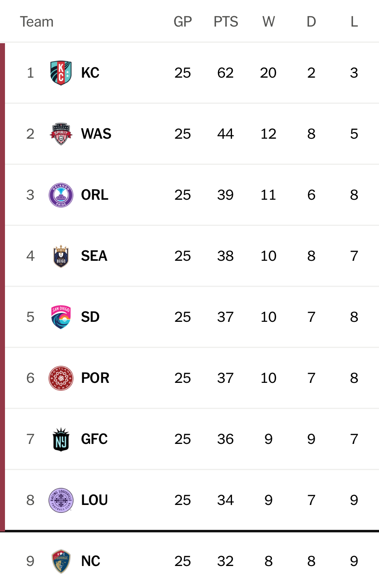The width and height of the screenshot is (379, 588).
Task: Select the Racing Louisville purple logo
Action: [61, 500]
